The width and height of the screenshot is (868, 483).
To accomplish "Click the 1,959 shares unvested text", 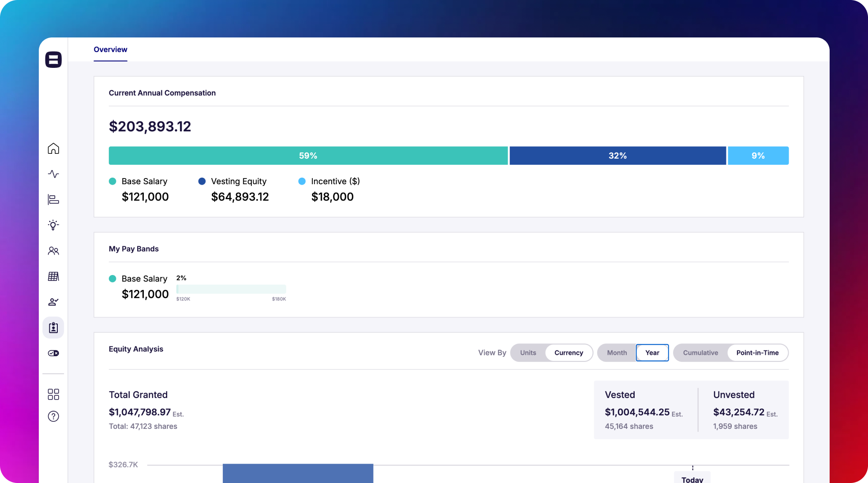I will click(x=735, y=426).
